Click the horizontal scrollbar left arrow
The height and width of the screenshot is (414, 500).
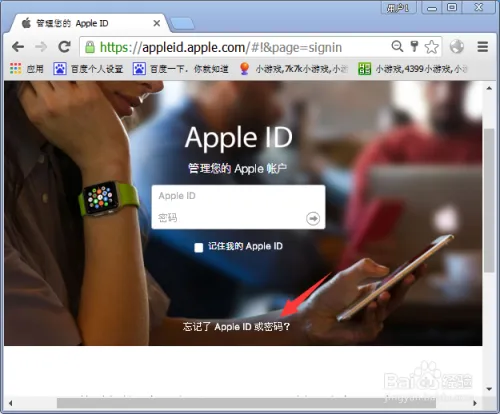[x=11, y=403]
